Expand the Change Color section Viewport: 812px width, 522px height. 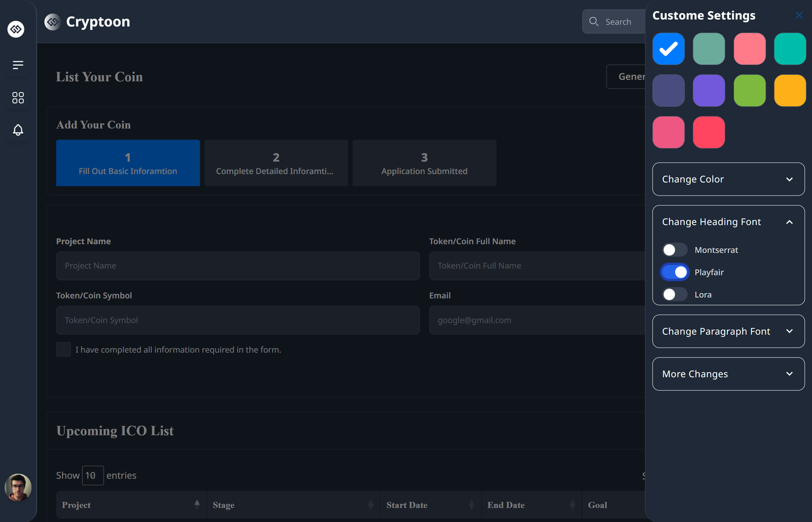point(728,179)
